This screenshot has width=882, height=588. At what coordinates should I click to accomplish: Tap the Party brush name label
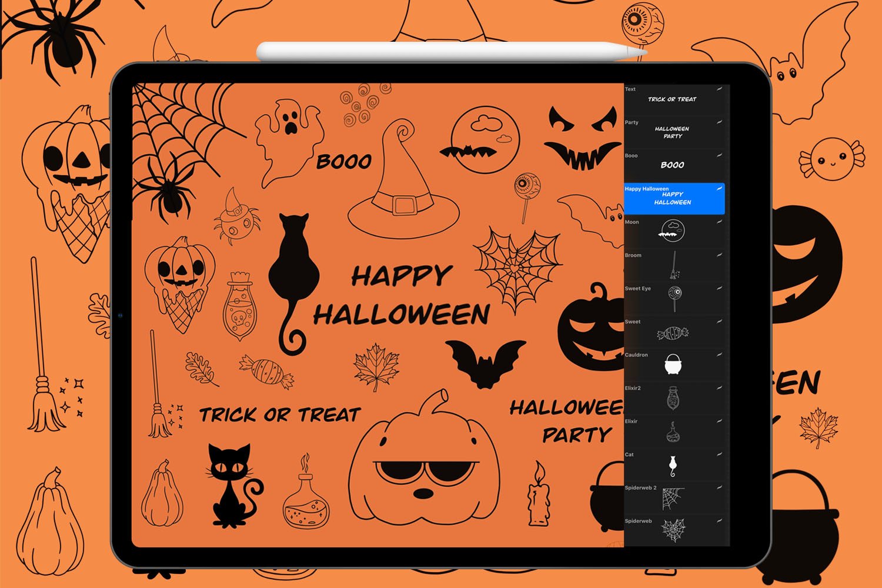(631, 122)
